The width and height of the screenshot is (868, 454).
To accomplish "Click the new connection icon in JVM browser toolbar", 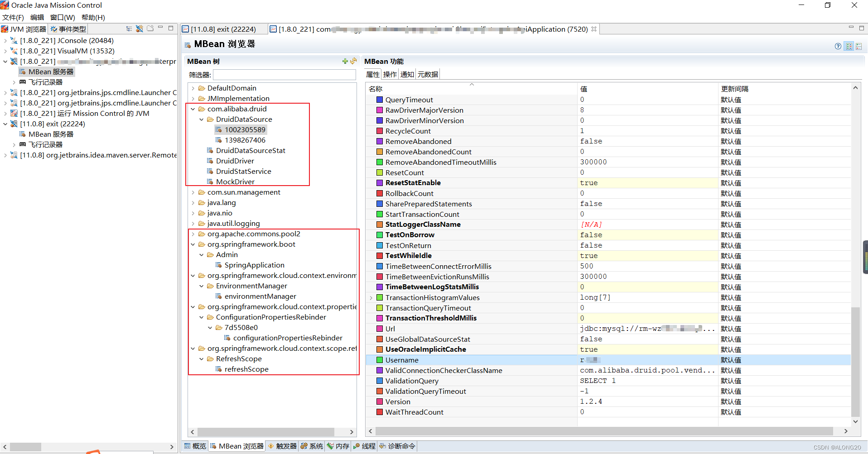I will 140,29.
